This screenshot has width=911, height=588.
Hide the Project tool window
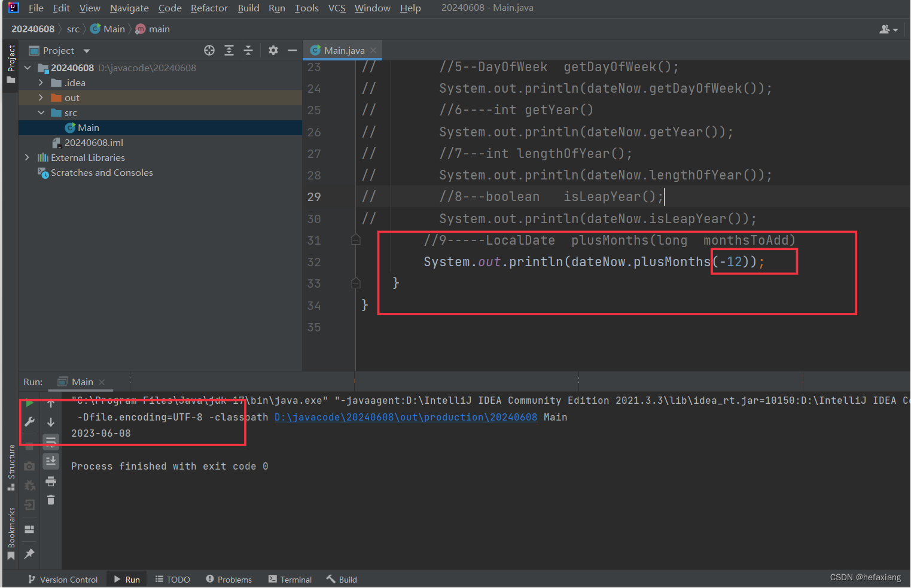[293, 50]
